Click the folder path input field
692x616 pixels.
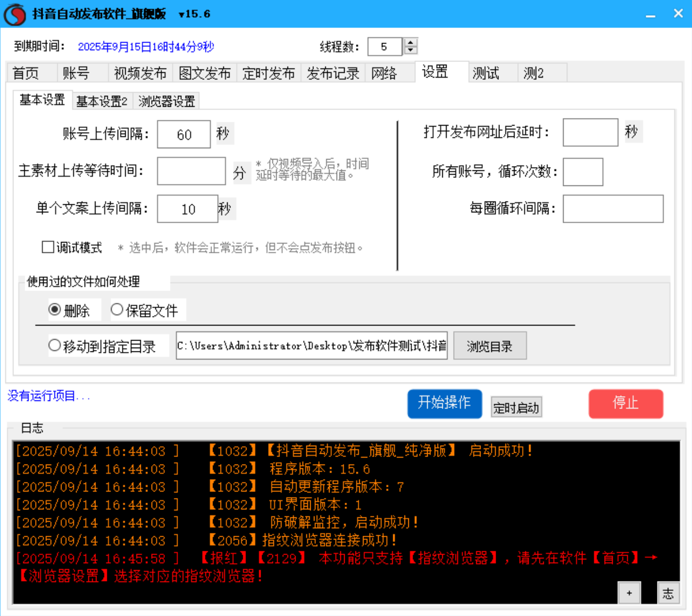312,345
